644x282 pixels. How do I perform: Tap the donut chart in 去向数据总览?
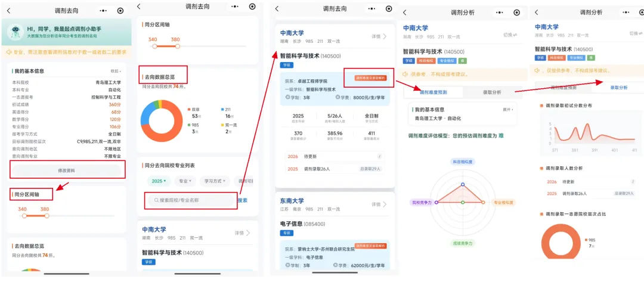point(161,122)
